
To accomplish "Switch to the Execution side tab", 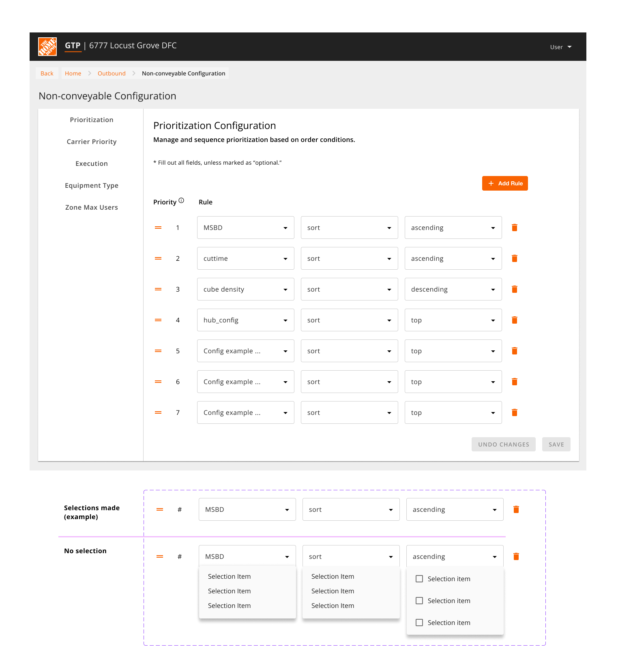I will (x=92, y=163).
